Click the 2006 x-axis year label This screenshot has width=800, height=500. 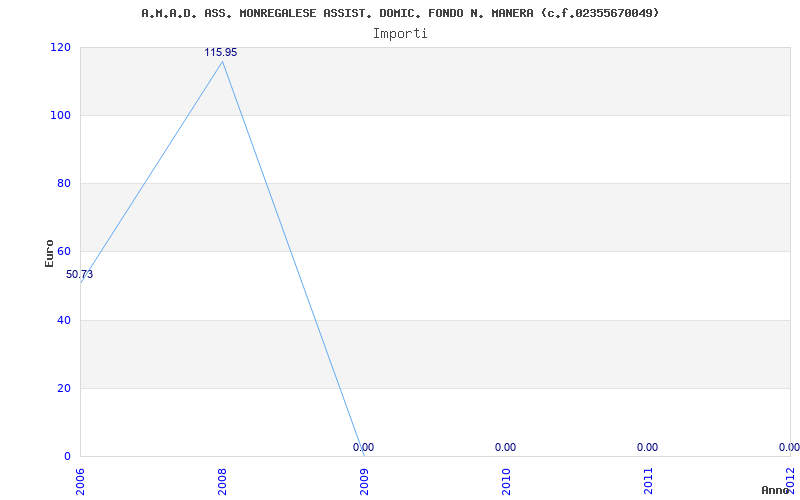80,482
